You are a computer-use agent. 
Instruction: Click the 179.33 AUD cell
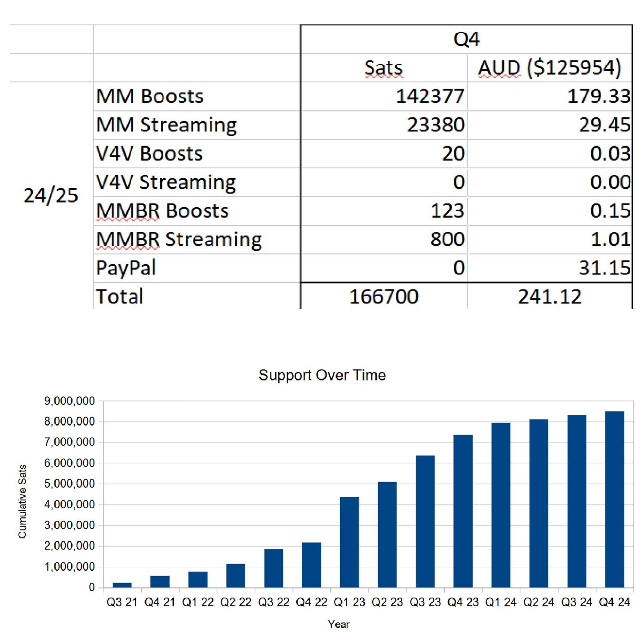(550, 96)
